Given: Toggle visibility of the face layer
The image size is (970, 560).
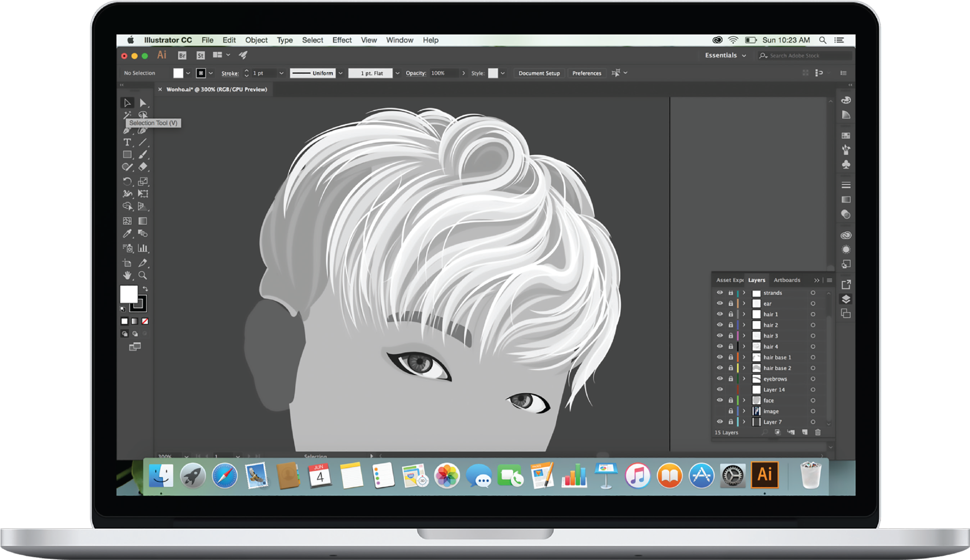Looking at the screenshot, I should pyautogui.click(x=720, y=400).
